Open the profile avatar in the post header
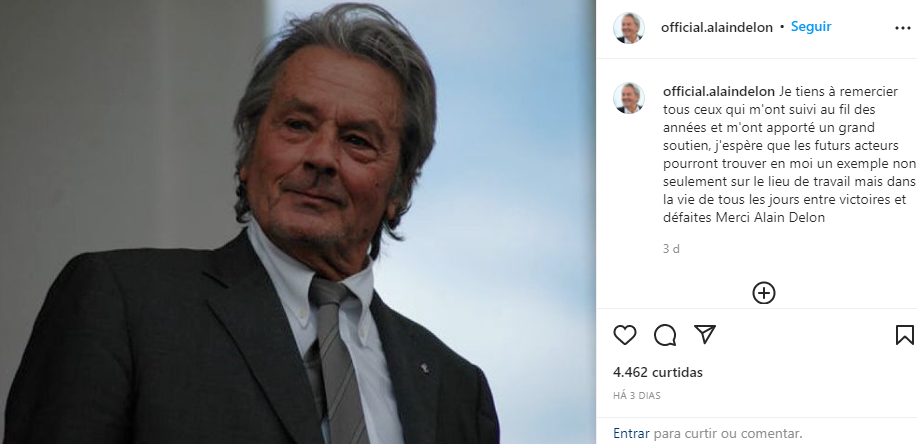 (x=628, y=28)
